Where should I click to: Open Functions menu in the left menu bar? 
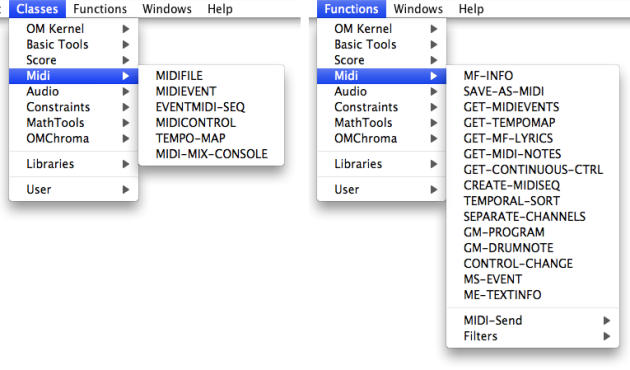100,9
